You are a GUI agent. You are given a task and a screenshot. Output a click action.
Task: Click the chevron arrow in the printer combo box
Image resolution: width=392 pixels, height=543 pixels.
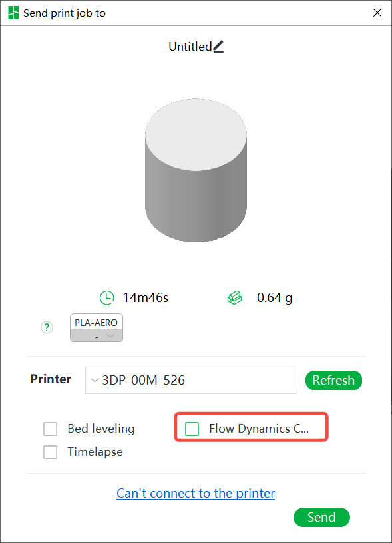95,380
